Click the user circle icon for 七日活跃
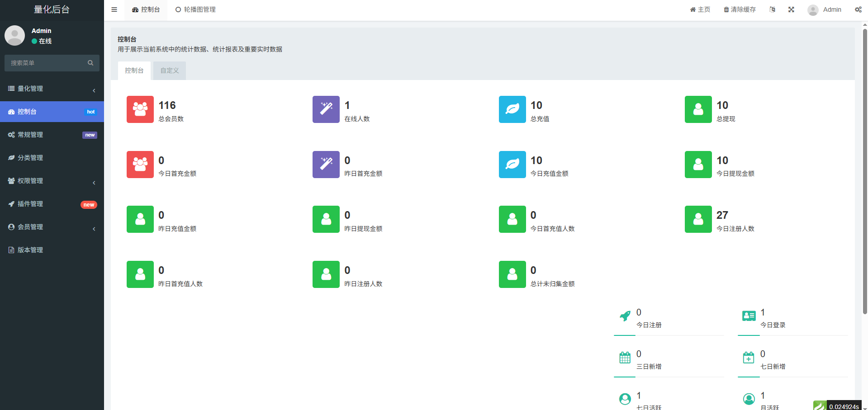The height and width of the screenshot is (410, 868). tap(625, 399)
